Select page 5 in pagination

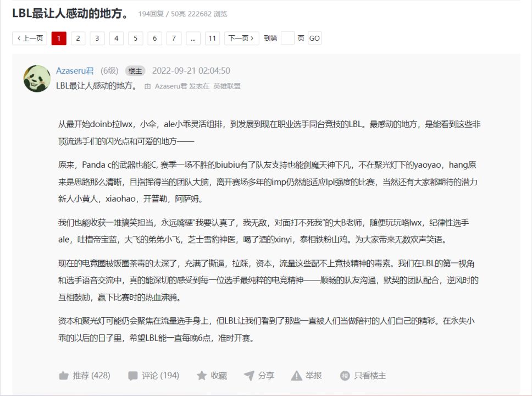point(135,38)
